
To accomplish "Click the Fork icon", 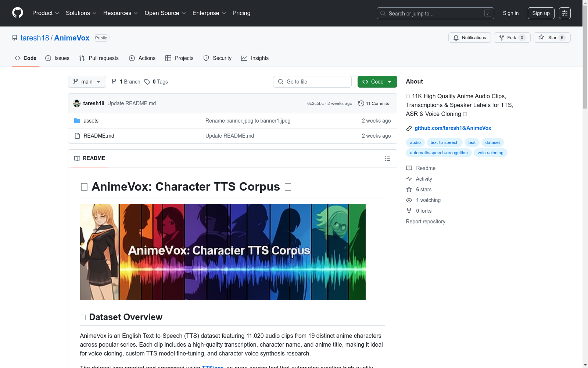I will pos(502,38).
